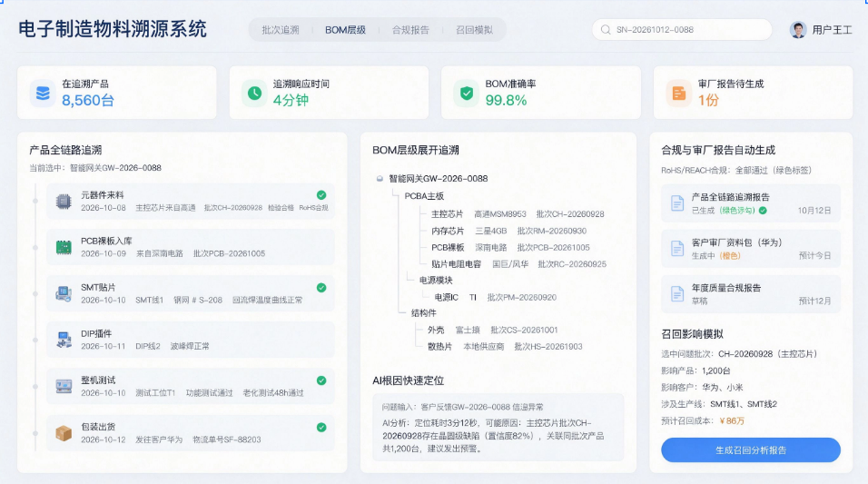Image resolution: width=868 pixels, height=484 pixels.
Task: Click the 包装出货 box icon
Action: (x=64, y=432)
